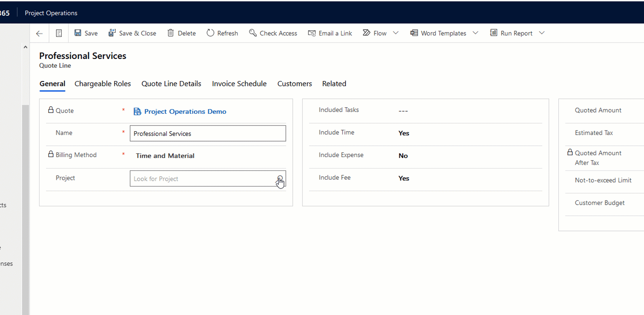Click the Delete button label
Viewport: 644px width, 315px height.
pos(187,33)
